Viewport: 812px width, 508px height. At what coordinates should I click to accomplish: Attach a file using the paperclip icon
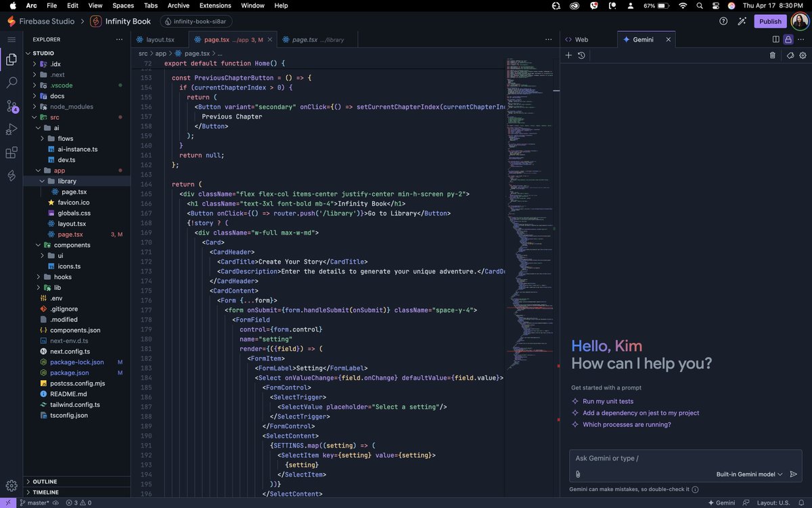577,474
